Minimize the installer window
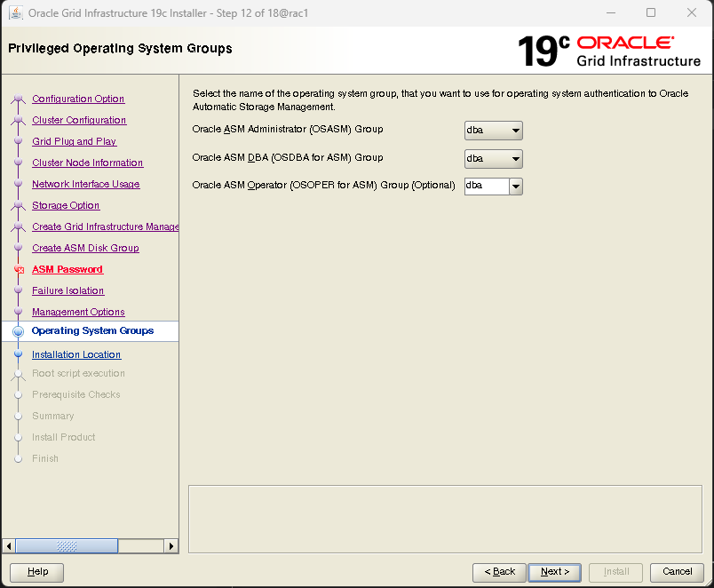 (x=611, y=12)
